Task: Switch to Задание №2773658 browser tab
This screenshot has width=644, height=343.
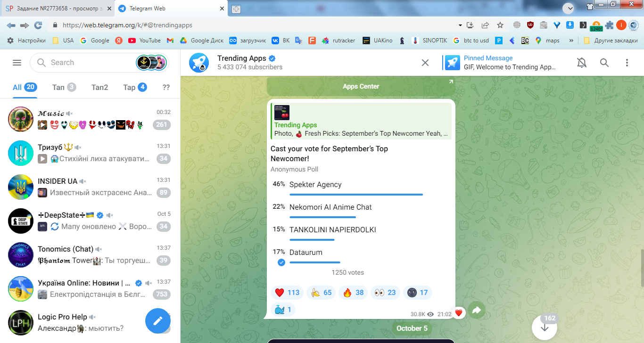Action: (57, 8)
